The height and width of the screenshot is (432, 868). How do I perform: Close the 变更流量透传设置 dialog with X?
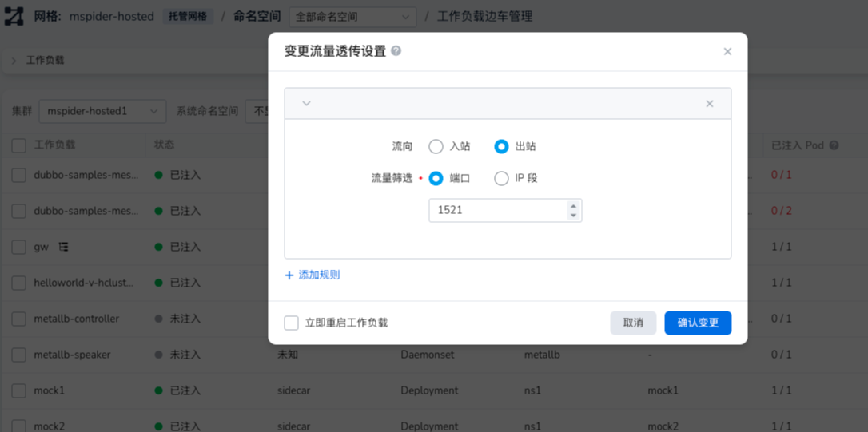coord(727,51)
